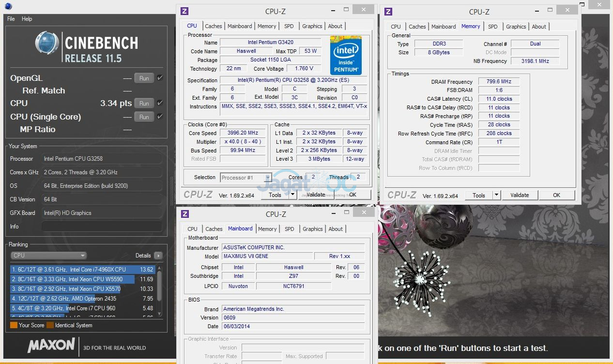Click the MAXON logo at bottom
Image resolution: width=613 pixels, height=364 pixels.
pyautogui.click(x=51, y=346)
